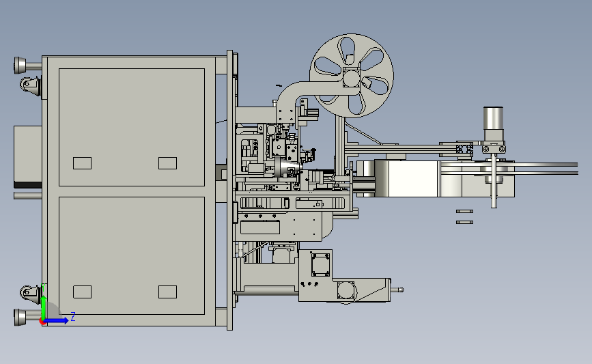Select the square motor flange plate on lower bracket
Viewport: 592px width, 364px height.
(x=320, y=265)
